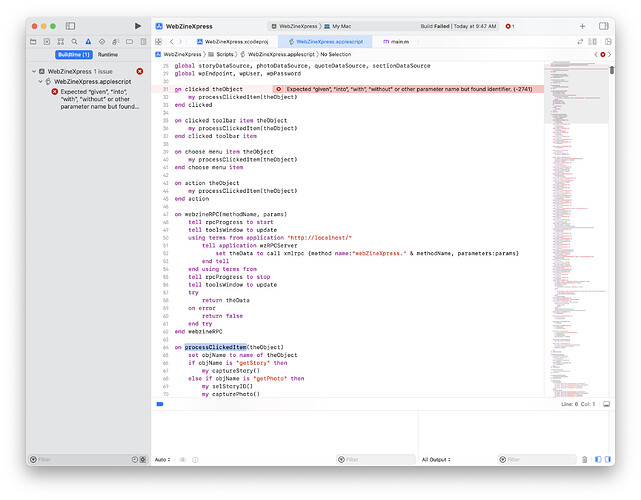Click WebZineXpress.applescript in the jump bar

pos(278,54)
